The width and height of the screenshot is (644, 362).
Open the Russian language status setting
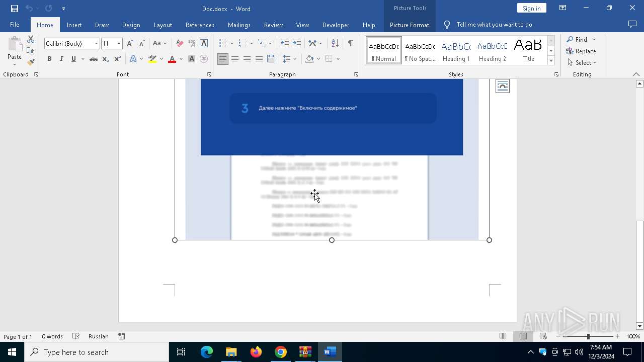point(98,336)
